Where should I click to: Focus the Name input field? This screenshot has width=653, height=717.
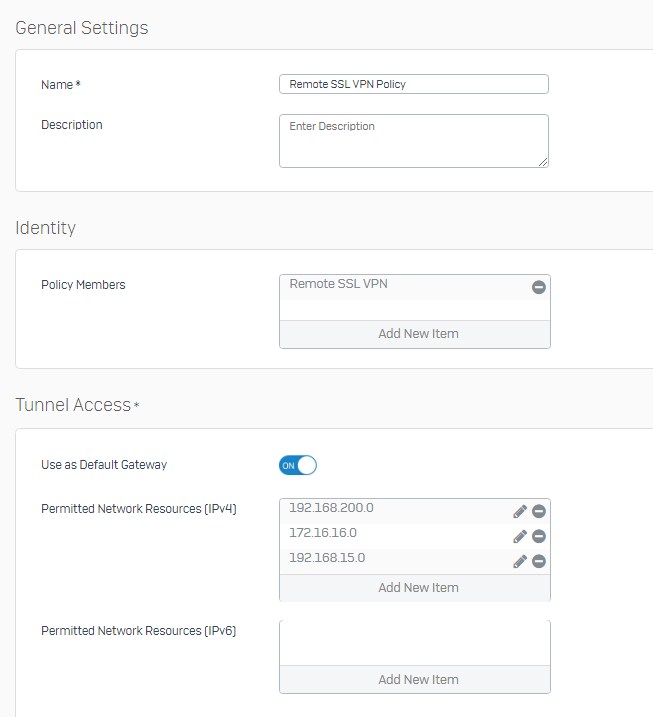[414, 84]
